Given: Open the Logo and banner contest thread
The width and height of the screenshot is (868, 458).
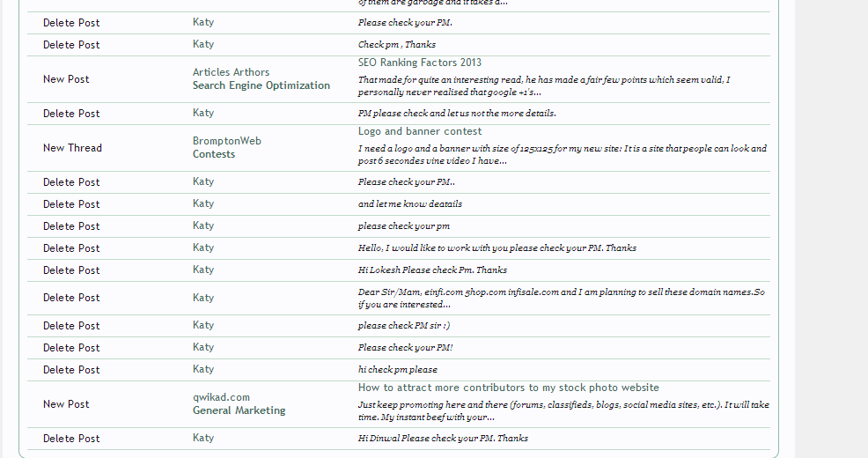Looking at the screenshot, I should pyautogui.click(x=420, y=131).
